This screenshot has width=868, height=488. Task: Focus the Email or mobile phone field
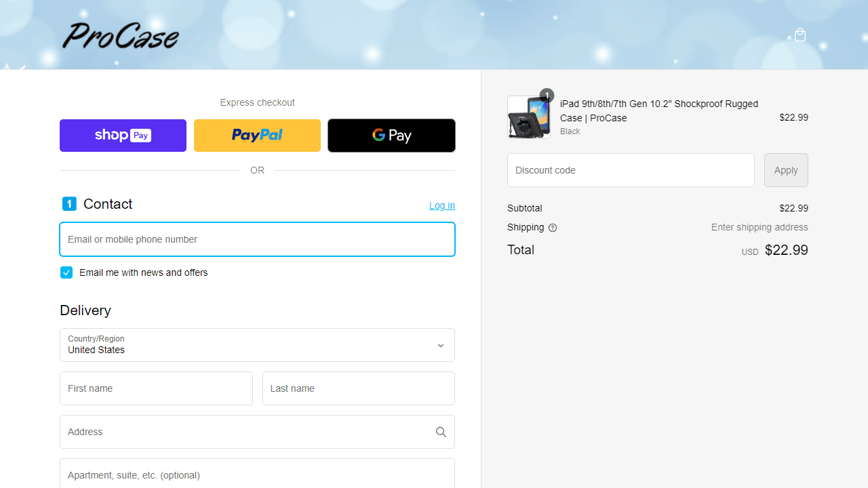pos(257,239)
